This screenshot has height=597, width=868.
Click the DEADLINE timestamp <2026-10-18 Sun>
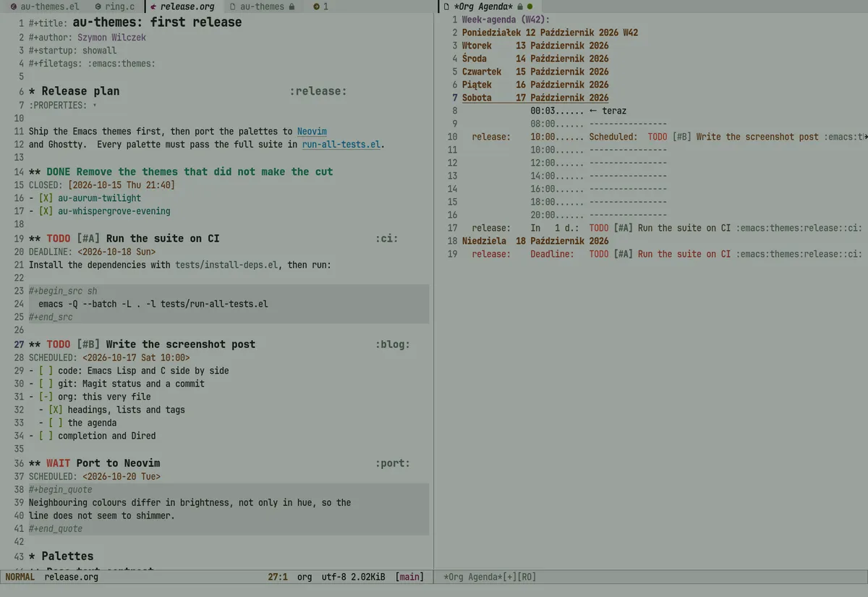coord(116,252)
